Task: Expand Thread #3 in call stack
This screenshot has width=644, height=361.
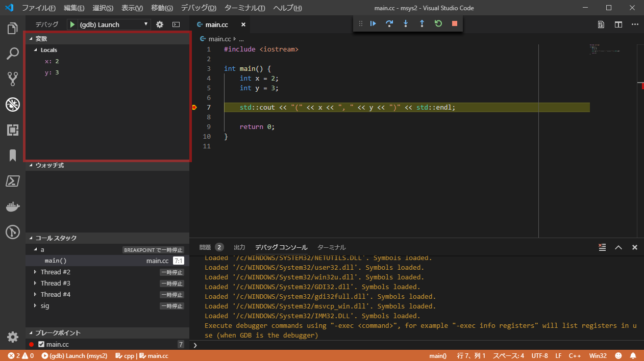Action: click(x=35, y=283)
